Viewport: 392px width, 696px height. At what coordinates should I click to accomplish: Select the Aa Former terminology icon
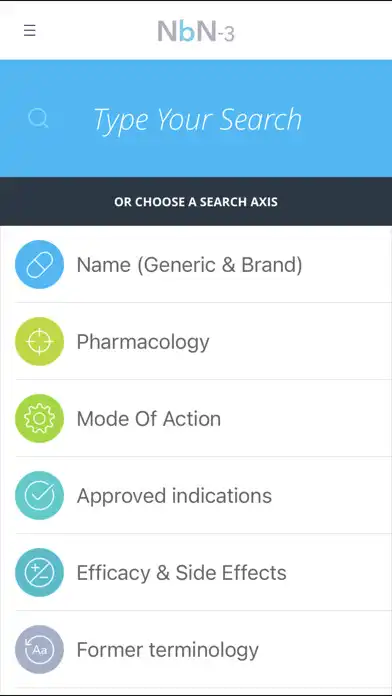click(x=40, y=649)
